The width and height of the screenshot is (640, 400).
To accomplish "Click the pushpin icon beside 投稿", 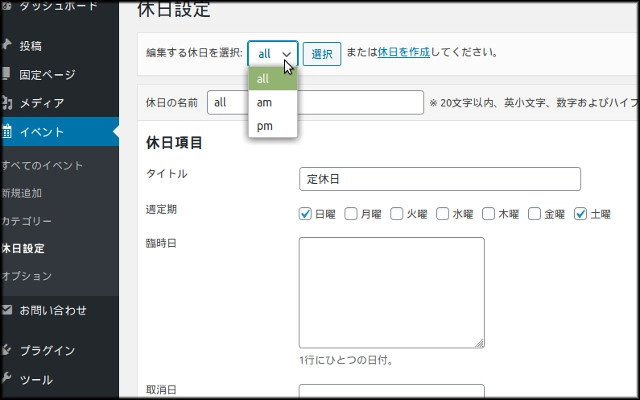I will 6,45.
